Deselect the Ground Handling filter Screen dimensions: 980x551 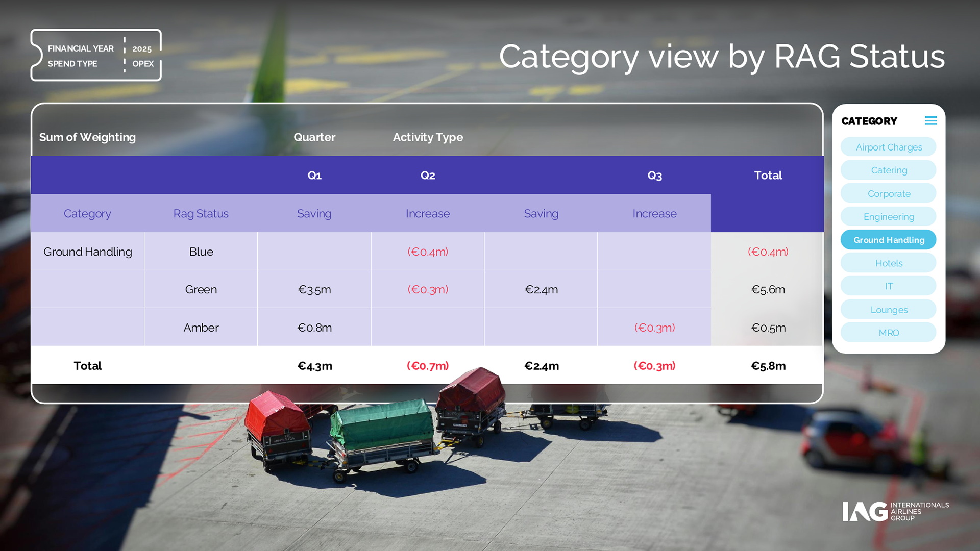(x=888, y=240)
